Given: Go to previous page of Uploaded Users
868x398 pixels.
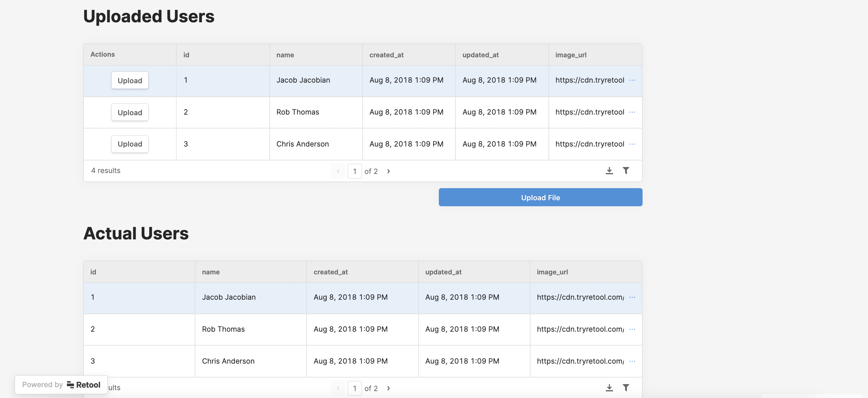Looking at the screenshot, I should click(338, 171).
